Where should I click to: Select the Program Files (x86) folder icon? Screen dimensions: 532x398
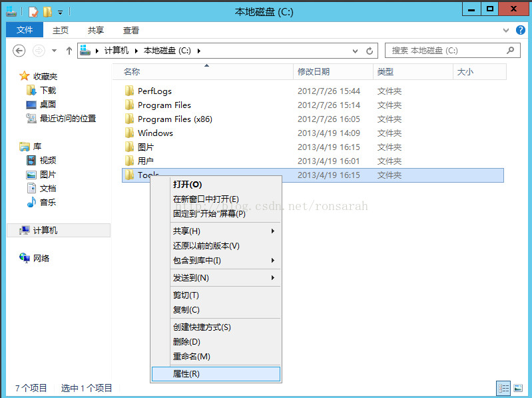click(129, 119)
